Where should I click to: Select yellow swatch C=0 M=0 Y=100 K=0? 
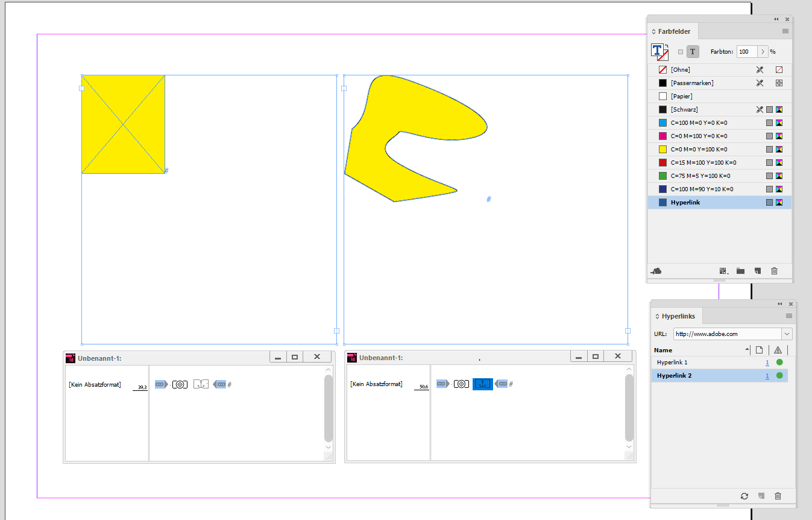point(720,149)
